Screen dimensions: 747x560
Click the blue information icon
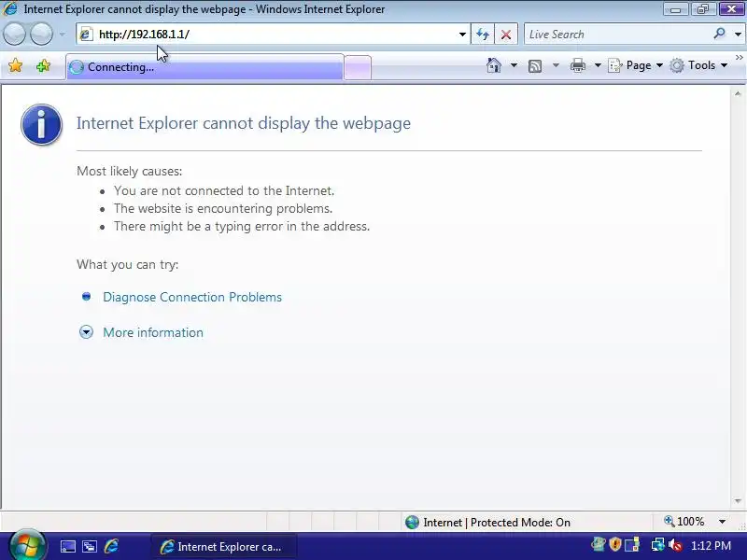[x=41, y=125]
